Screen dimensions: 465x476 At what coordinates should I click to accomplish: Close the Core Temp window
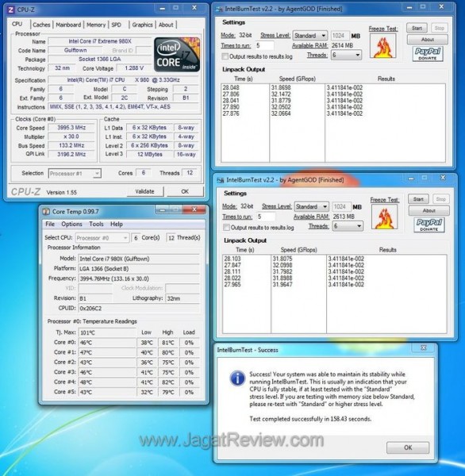coord(194,209)
